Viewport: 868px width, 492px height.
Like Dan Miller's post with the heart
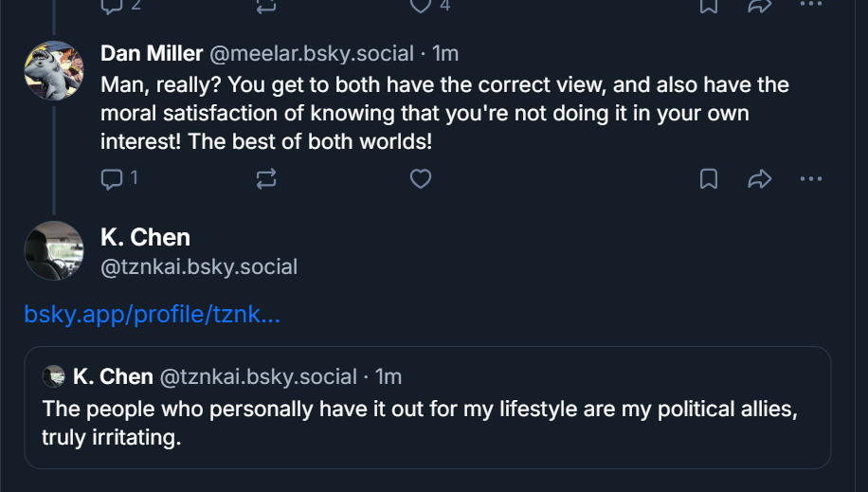click(x=421, y=178)
